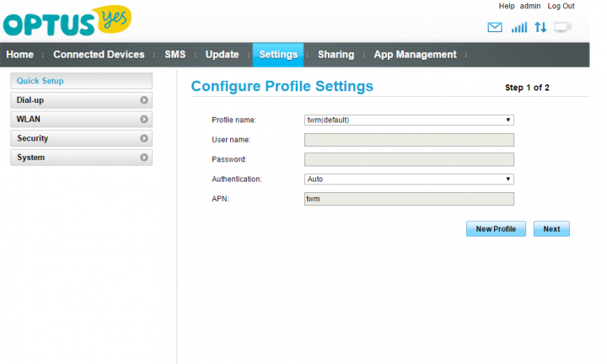Expand Security section arrow icon
The height and width of the screenshot is (364, 607).
click(x=144, y=138)
